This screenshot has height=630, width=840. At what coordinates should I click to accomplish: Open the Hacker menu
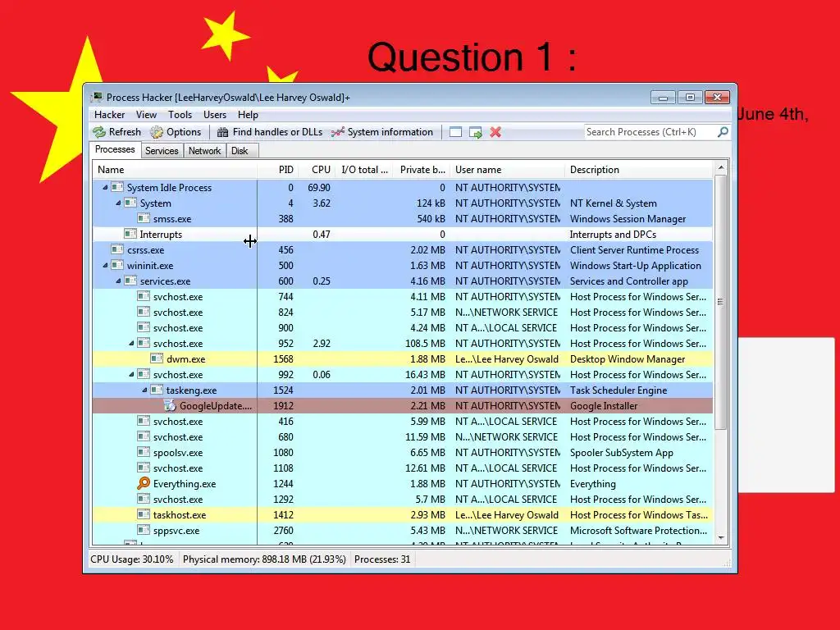click(x=109, y=115)
